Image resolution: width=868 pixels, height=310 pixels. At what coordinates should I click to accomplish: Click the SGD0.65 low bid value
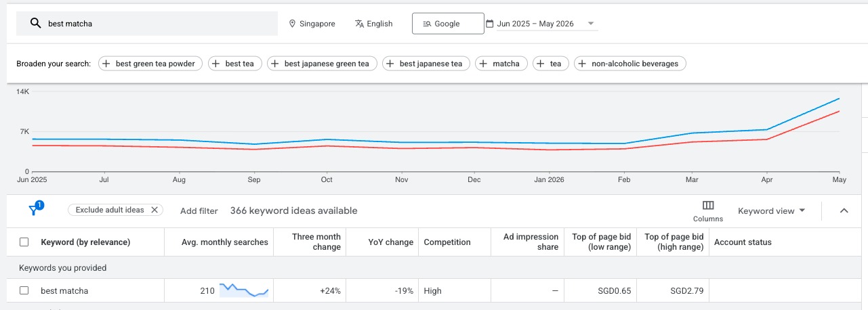coord(613,291)
